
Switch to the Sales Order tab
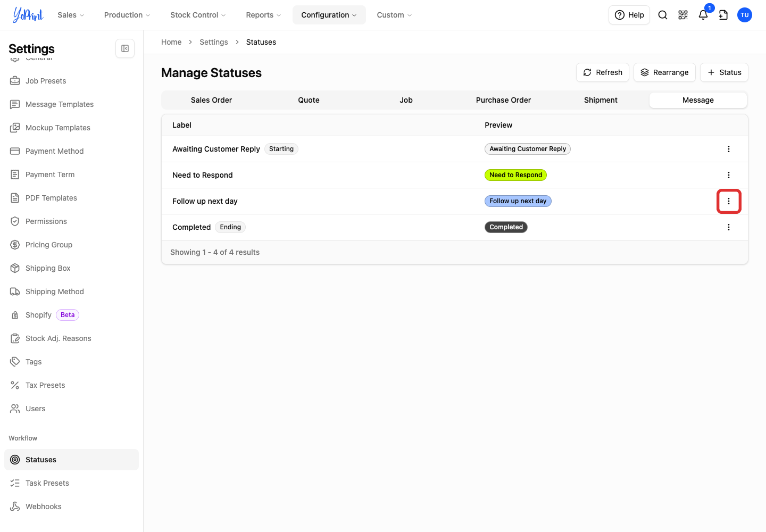click(211, 100)
